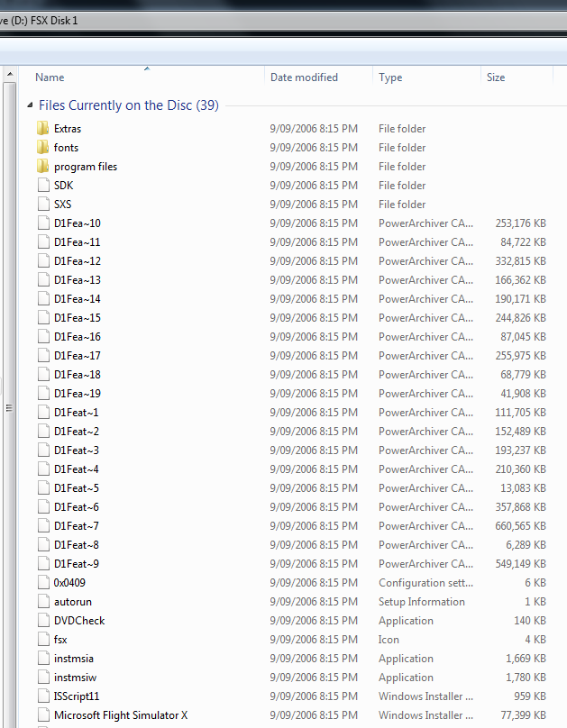Select the D1Feat~9 file icon

(43, 564)
